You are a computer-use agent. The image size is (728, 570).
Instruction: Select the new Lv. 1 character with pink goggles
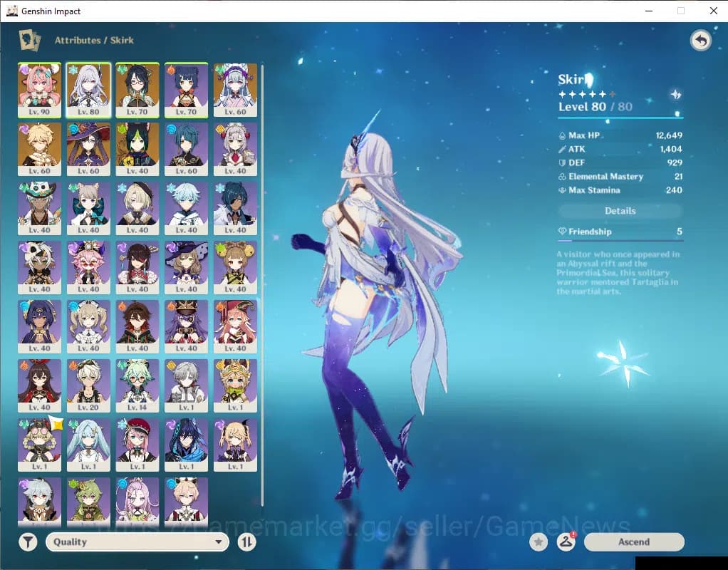click(39, 445)
